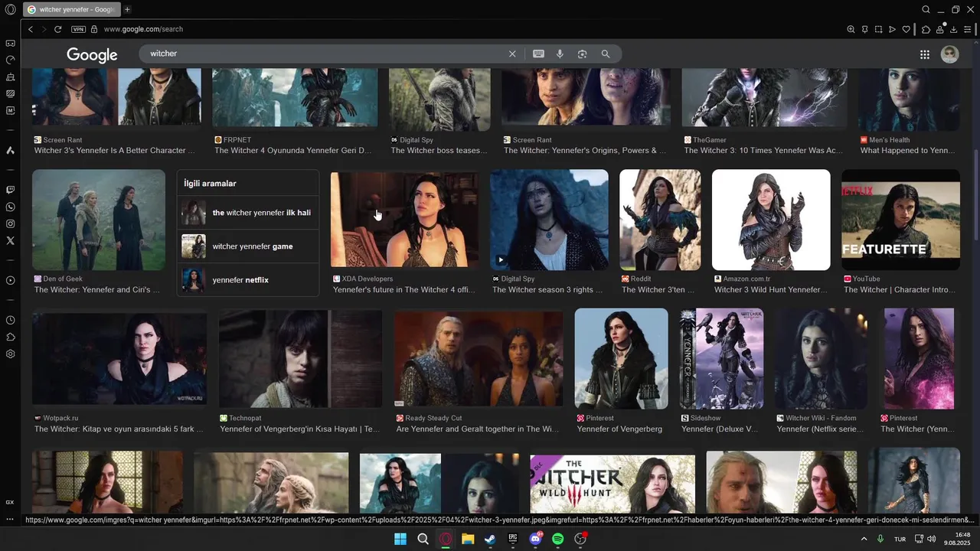The height and width of the screenshot is (551, 980).
Task: Open the Opera main menu logo
Action: click(10, 9)
